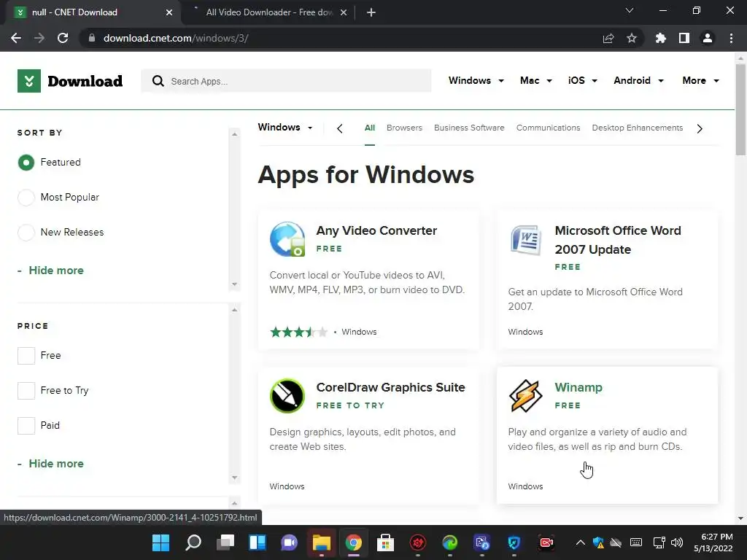Check the Free price filter
The height and width of the screenshot is (560, 747).
(26, 356)
